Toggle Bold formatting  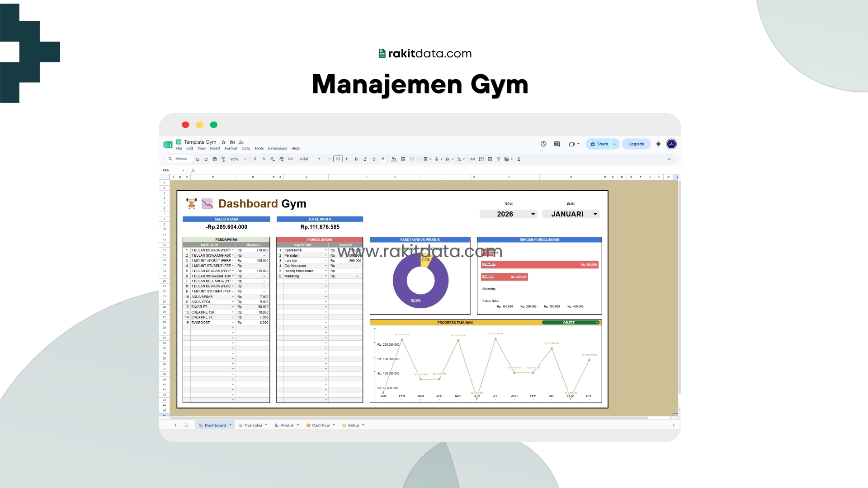pyautogui.click(x=356, y=159)
